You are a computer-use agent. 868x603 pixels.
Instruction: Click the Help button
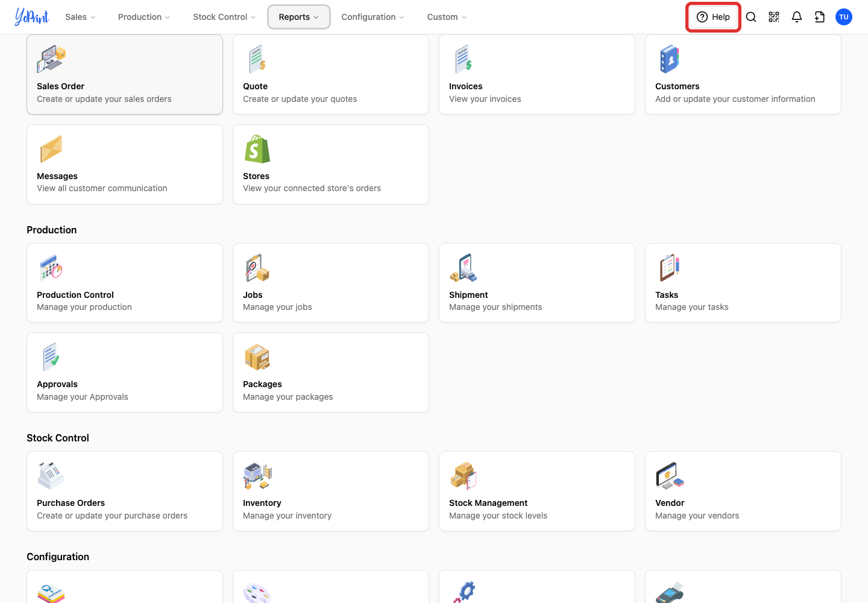[x=714, y=17]
